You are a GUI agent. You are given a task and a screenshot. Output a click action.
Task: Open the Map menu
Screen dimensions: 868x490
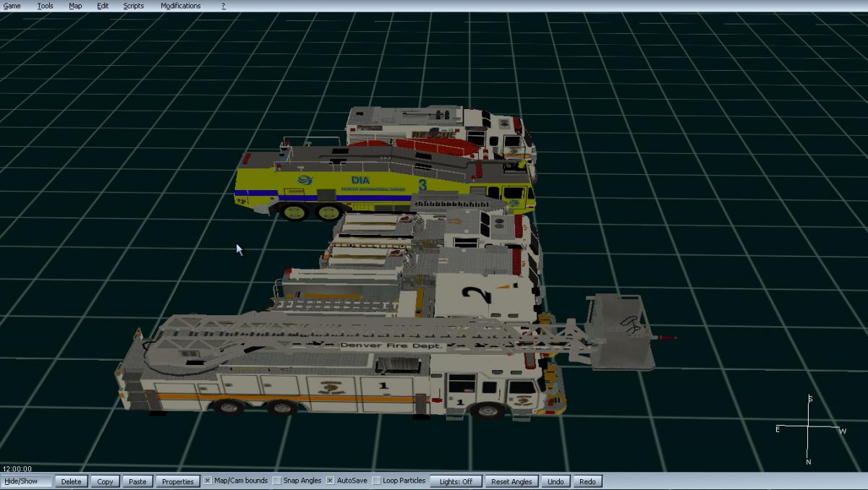click(75, 6)
